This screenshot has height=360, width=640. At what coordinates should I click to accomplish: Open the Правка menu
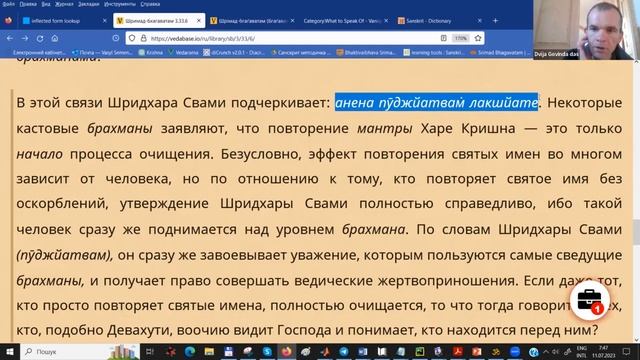coord(28,4)
